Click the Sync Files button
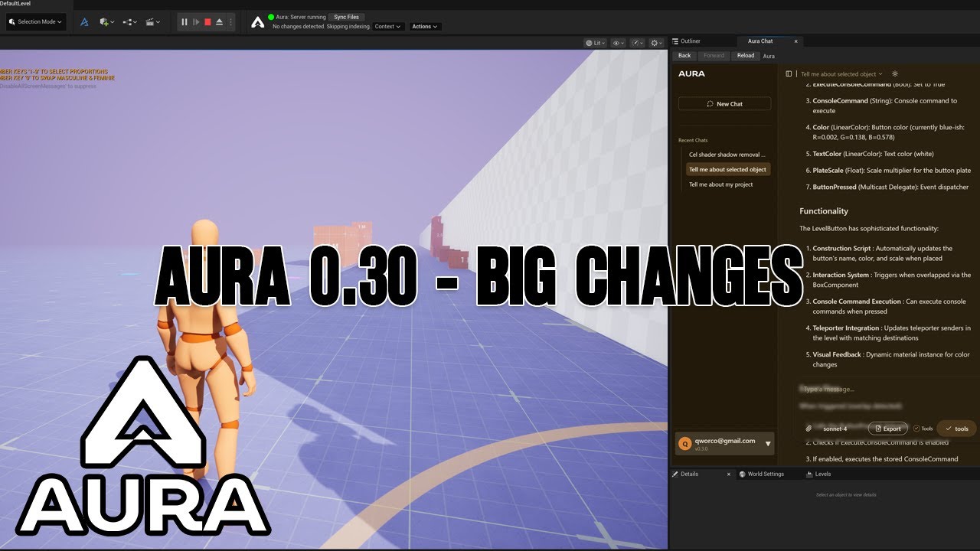The height and width of the screenshot is (551, 980). coord(346,17)
